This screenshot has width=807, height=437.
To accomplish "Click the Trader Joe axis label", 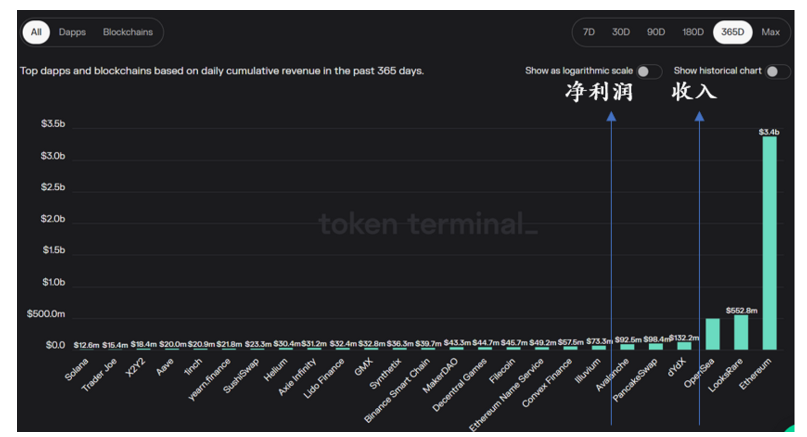I will [99, 374].
